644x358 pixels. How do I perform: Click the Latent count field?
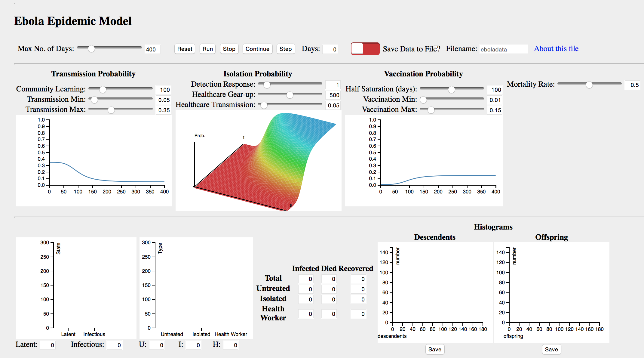(48, 345)
